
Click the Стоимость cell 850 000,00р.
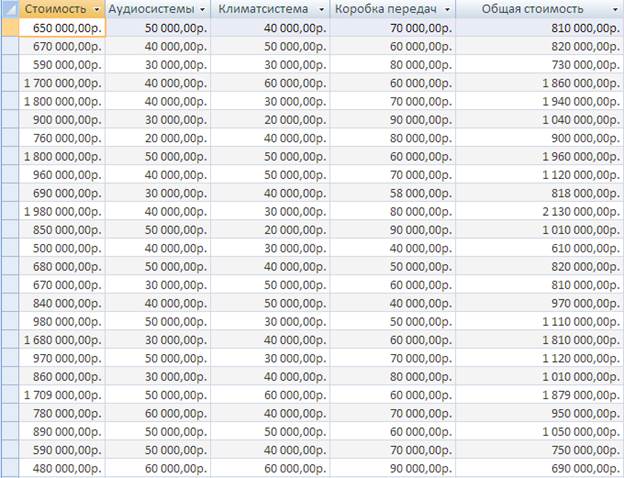tap(62, 230)
